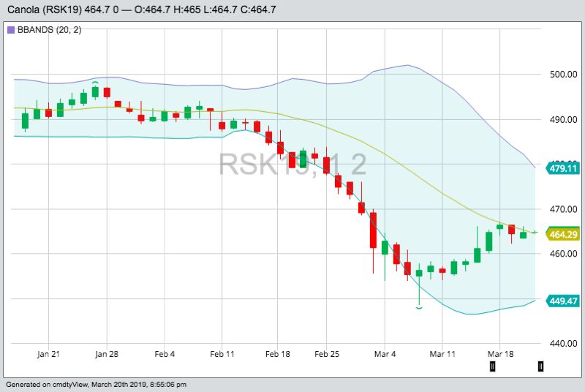Click the 464.29 middle band value tag
Screen dimensions: 585x392
click(562, 235)
